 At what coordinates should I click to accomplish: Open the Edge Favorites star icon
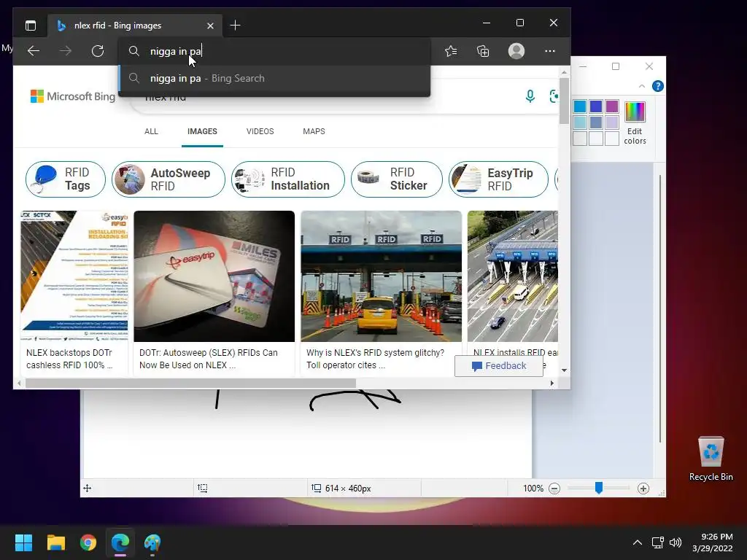click(451, 51)
